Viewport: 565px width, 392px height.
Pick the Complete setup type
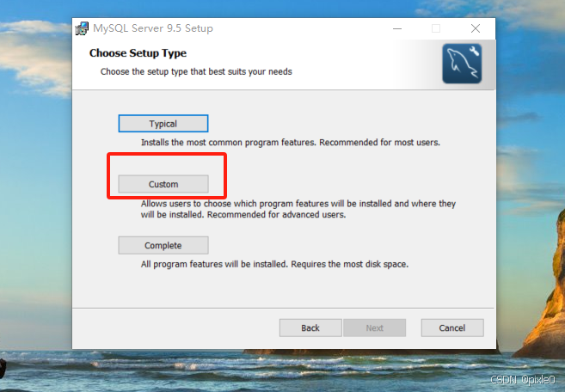(163, 245)
